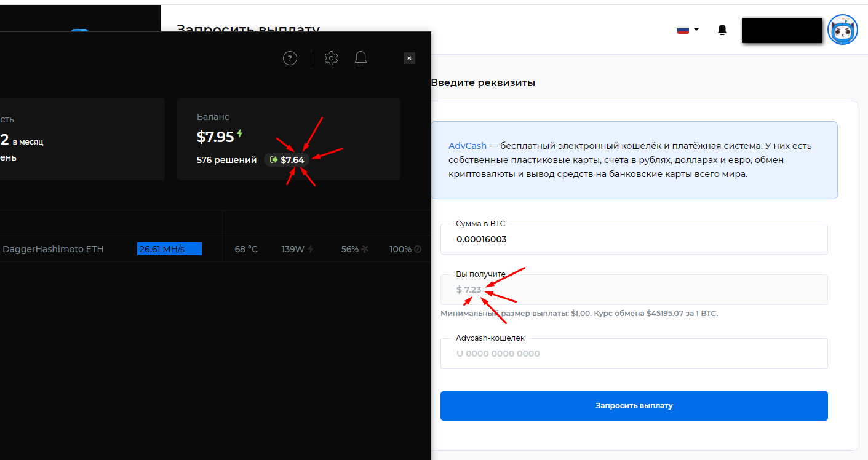Follow the AdvCash link

[468, 146]
